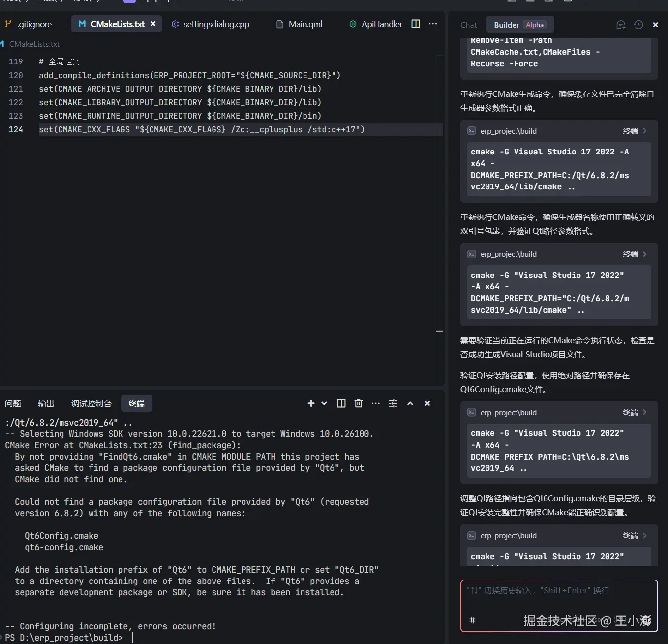The height and width of the screenshot is (644, 668).
Task: Open the new terminal profile dropdown arrow
Action: [324, 403]
